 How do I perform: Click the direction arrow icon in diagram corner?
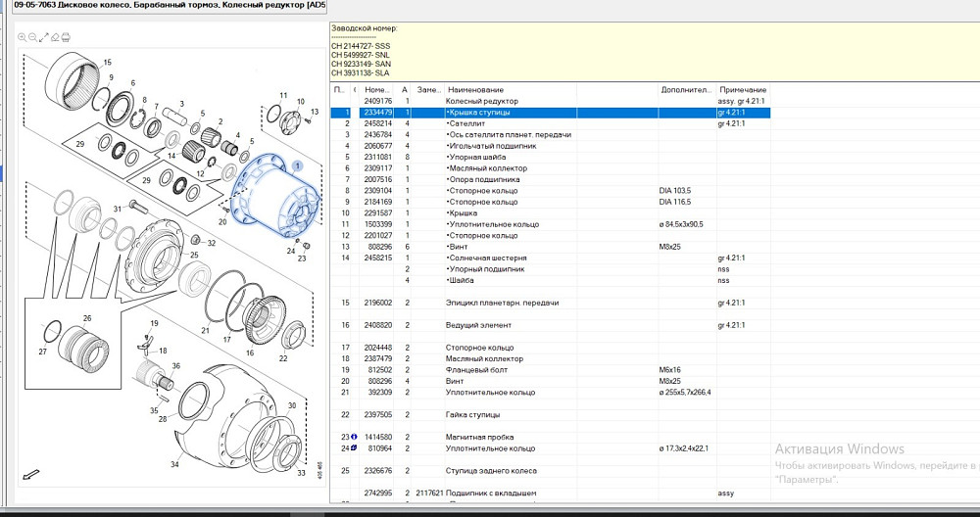click(30, 475)
